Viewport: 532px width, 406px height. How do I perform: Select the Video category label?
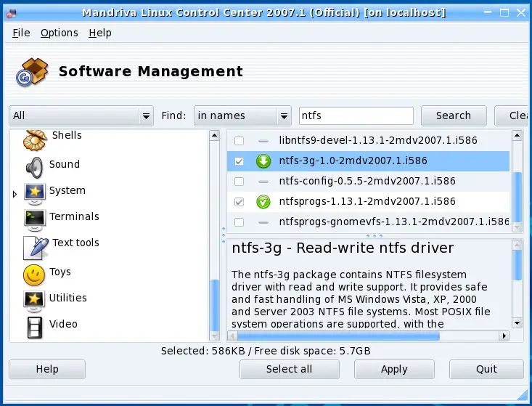(x=63, y=324)
